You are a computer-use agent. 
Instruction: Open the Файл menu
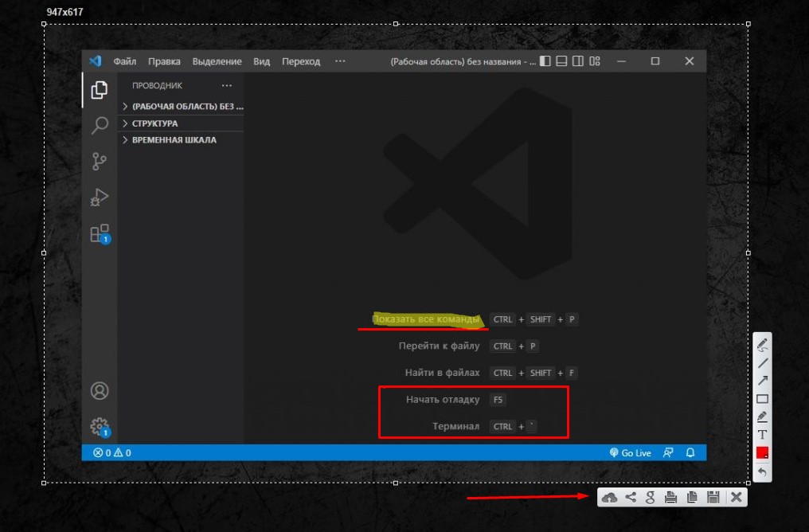point(125,61)
